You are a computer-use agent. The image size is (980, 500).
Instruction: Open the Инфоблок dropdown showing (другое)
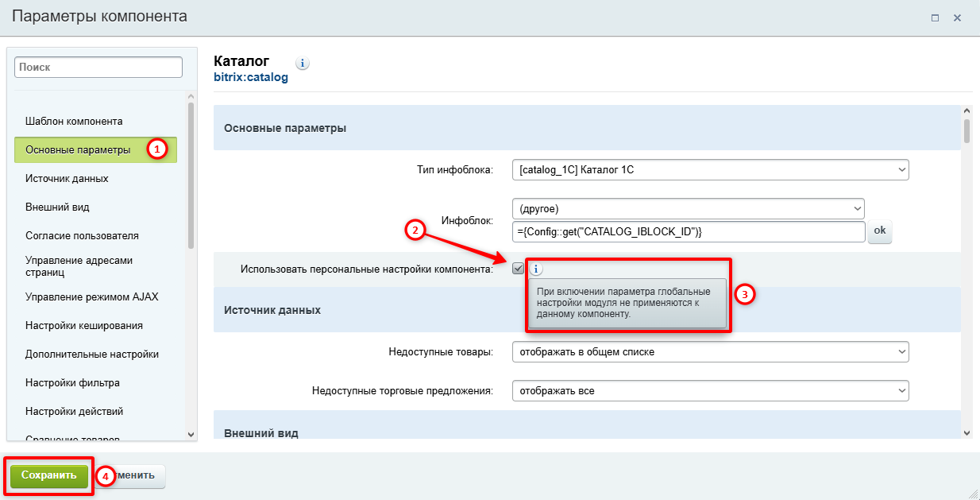click(689, 209)
